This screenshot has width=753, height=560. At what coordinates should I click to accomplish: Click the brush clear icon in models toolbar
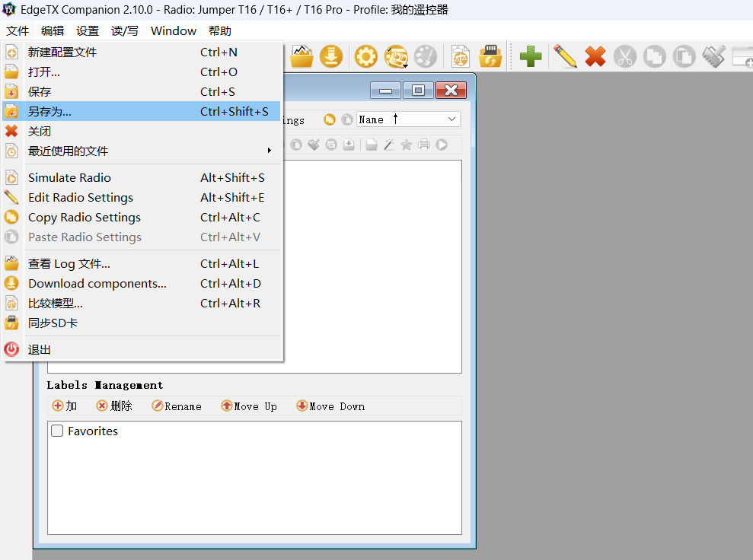click(314, 145)
